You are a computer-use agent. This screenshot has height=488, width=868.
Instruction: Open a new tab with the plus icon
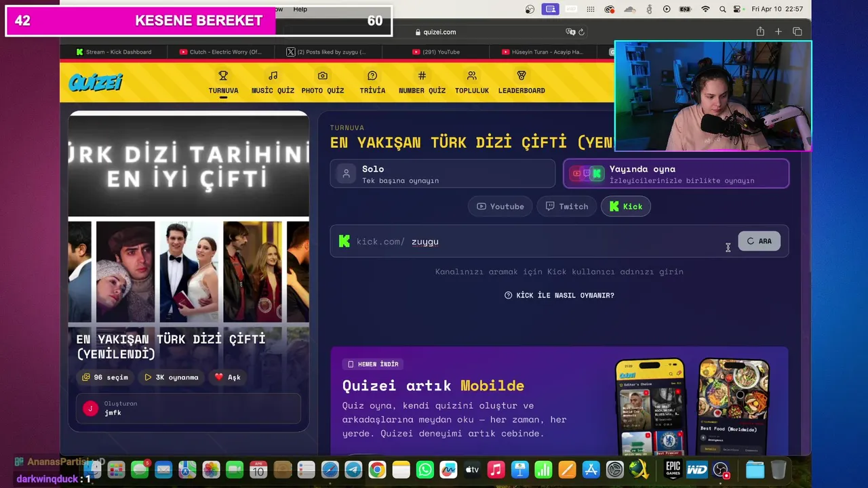tap(778, 32)
